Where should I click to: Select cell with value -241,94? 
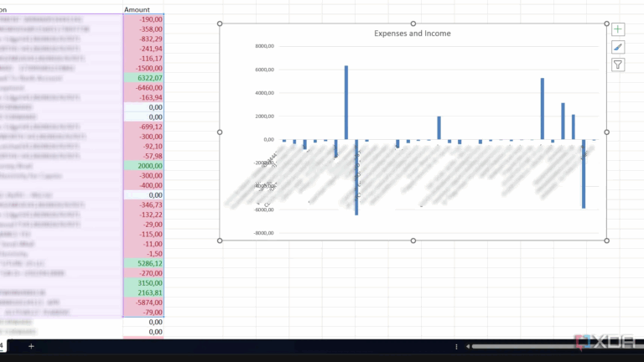coord(143,49)
